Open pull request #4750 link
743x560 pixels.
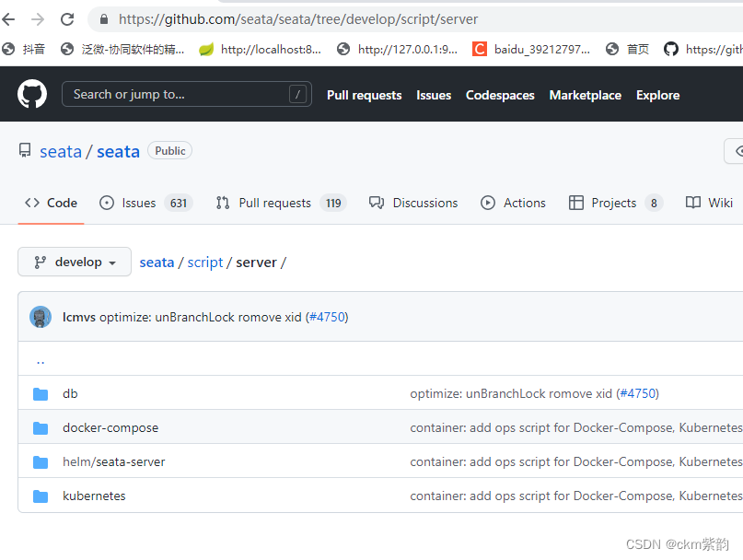[328, 316]
